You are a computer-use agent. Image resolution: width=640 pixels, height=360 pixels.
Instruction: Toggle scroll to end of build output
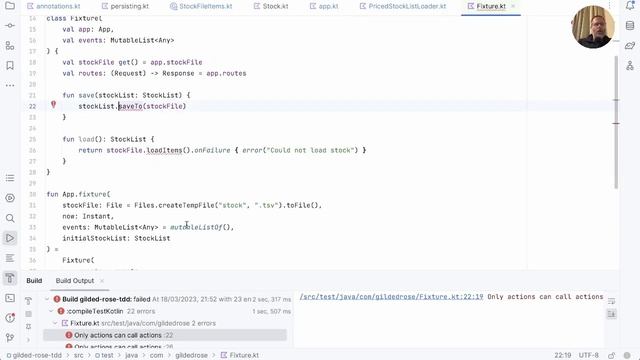click(611, 314)
